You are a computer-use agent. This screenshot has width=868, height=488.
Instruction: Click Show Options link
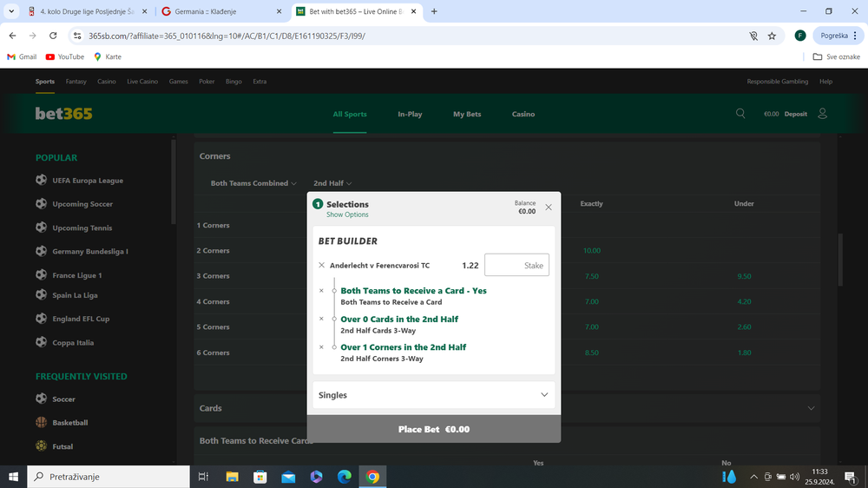[347, 215]
